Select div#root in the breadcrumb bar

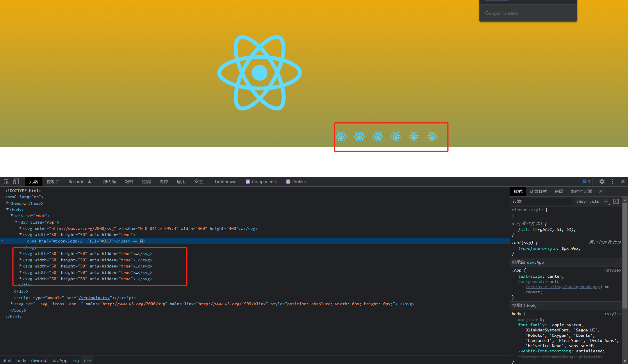tap(40, 361)
